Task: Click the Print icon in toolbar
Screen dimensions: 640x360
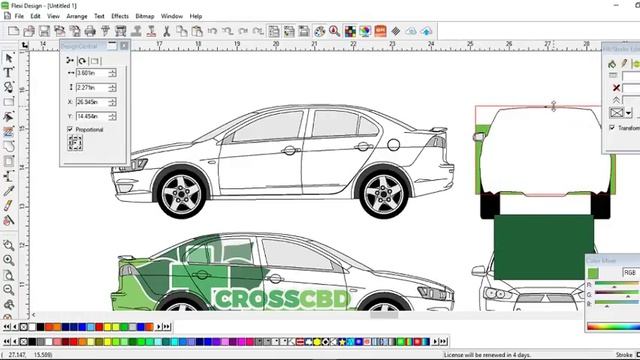Action: point(90,31)
